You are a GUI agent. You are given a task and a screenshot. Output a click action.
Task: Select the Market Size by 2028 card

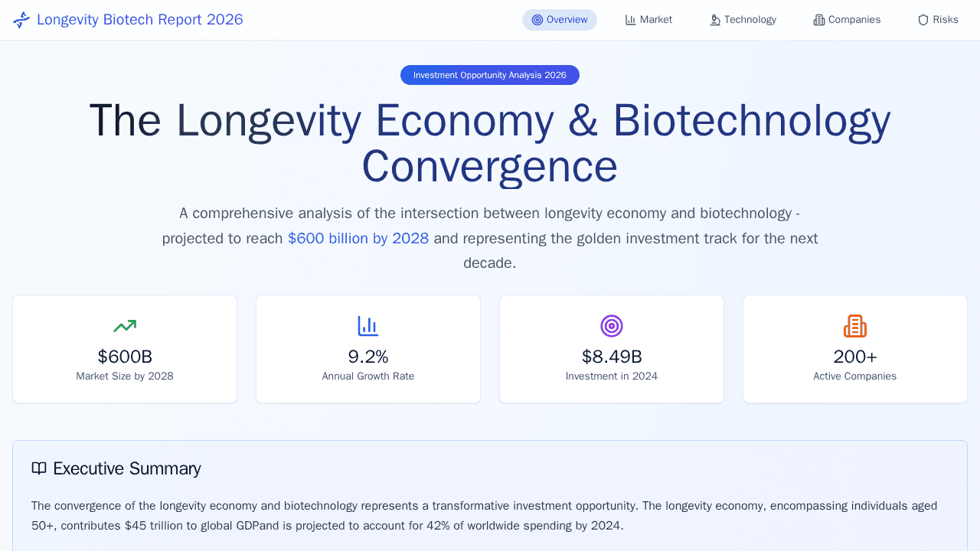pos(125,349)
